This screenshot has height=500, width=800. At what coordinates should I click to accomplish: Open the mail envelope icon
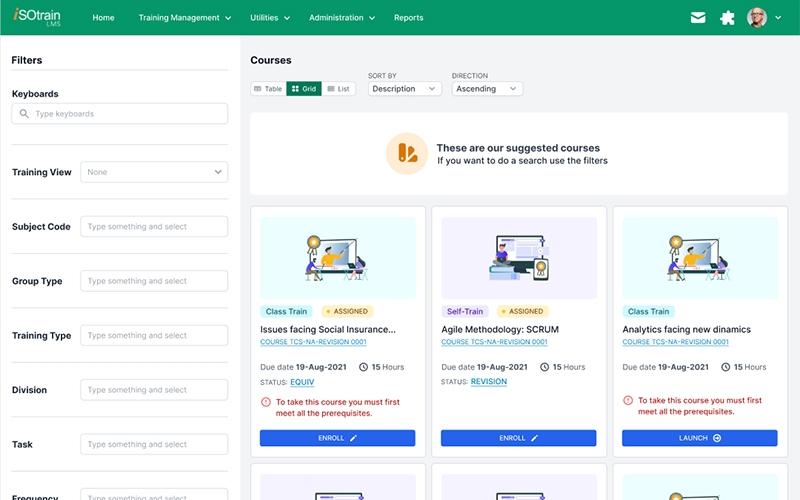pos(698,18)
